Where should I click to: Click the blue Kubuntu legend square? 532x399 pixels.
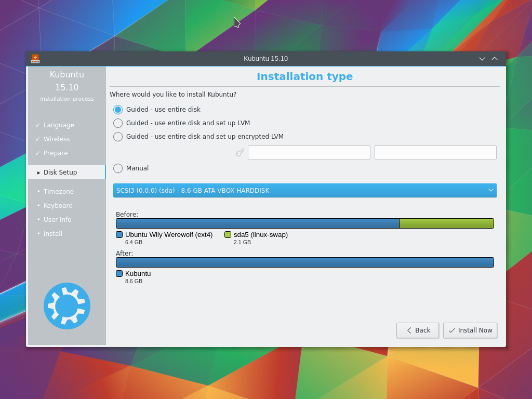119,274
